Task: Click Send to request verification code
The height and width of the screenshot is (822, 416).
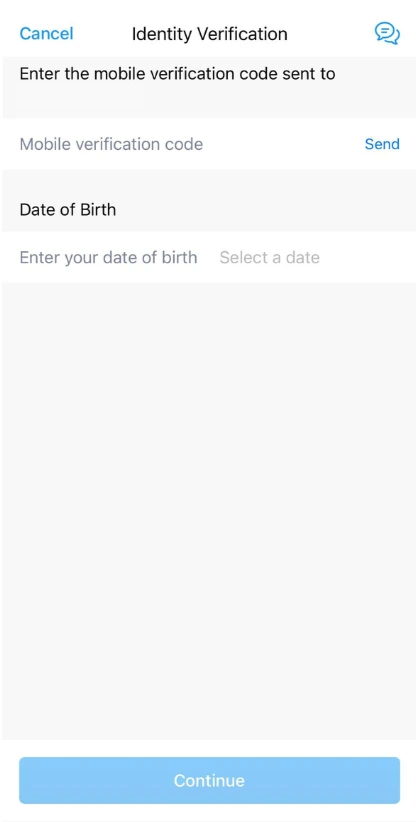Action: click(382, 144)
